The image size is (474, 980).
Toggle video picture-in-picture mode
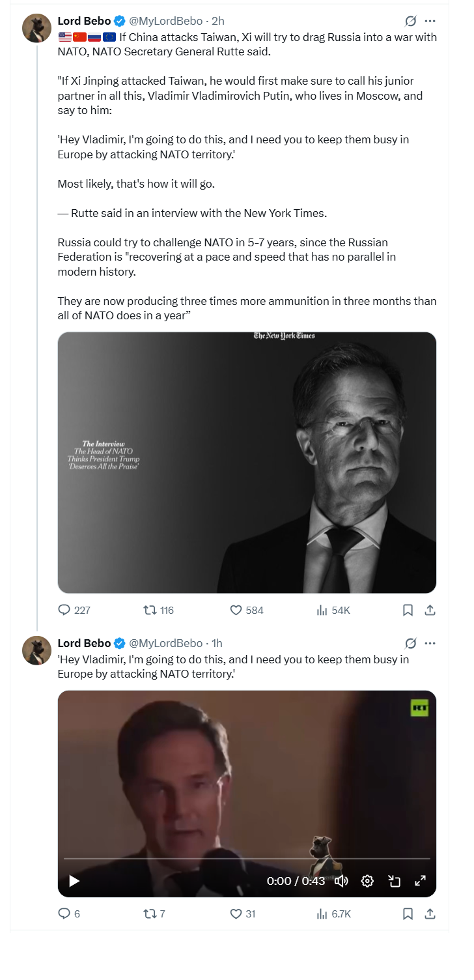[x=394, y=881]
